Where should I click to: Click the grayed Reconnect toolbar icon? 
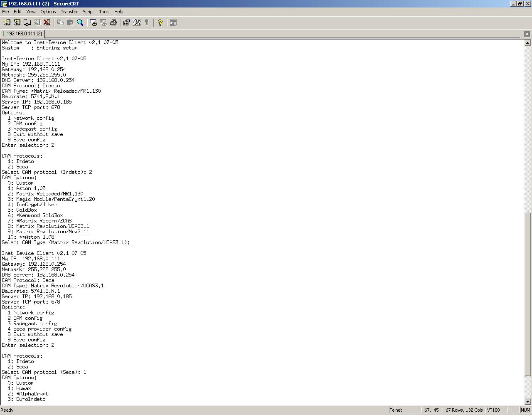tap(37, 22)
